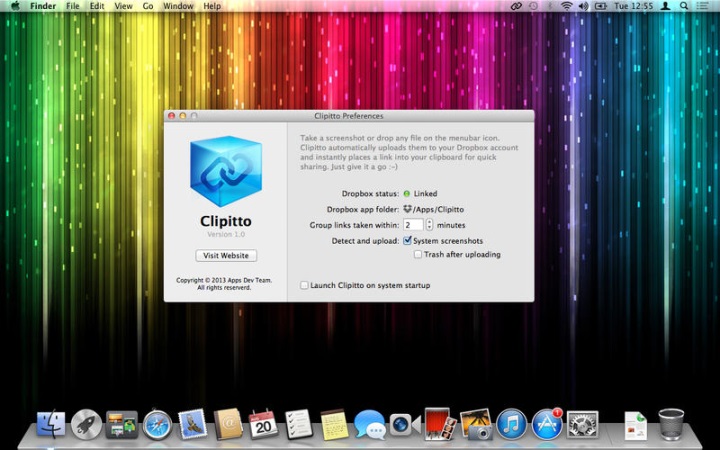Open the App Store dock icon

tap(547, 424)
